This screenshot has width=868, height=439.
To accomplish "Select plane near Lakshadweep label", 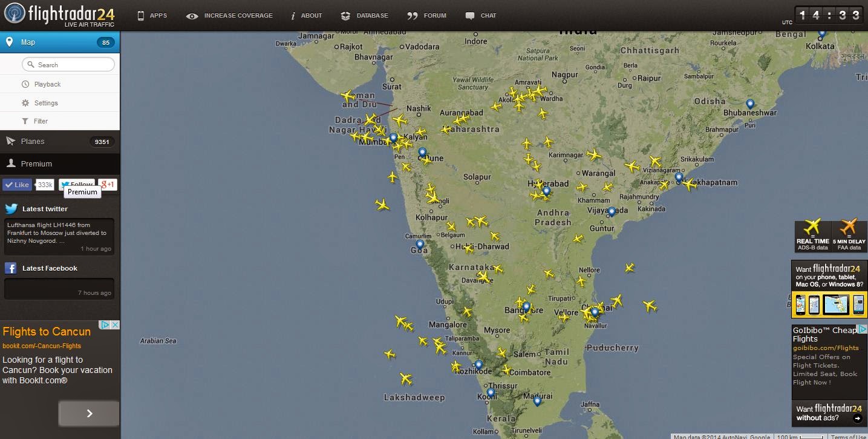I will [406, 379].
